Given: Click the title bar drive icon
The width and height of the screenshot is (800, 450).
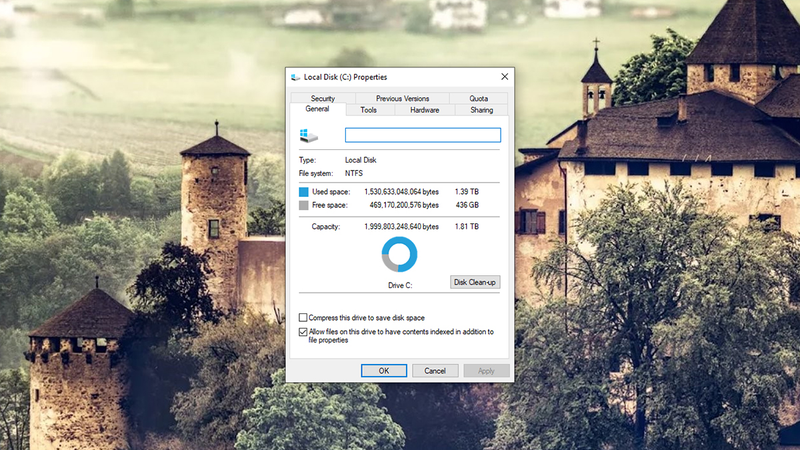Looking at the screenshot, I should pos(295,78).
